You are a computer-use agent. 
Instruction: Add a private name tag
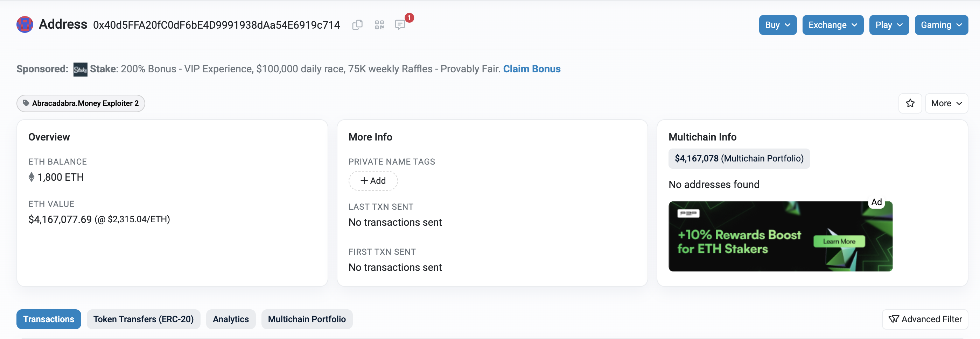pyautogui.click(x=373, y=181)
